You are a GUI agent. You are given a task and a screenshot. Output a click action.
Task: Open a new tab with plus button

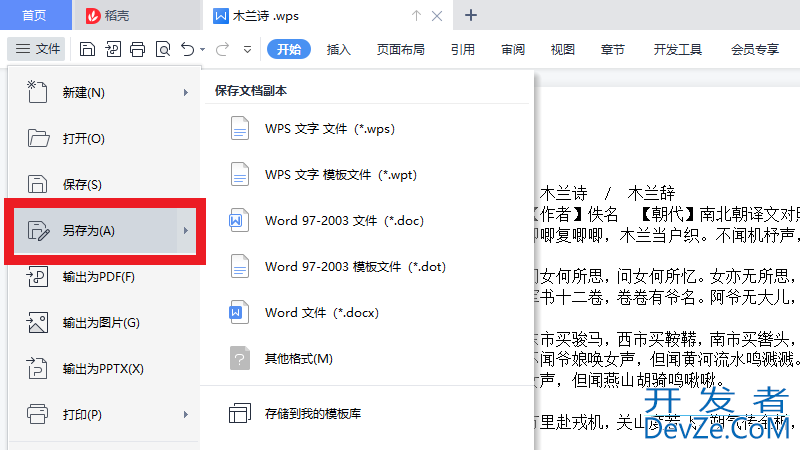tap(470, 15)
